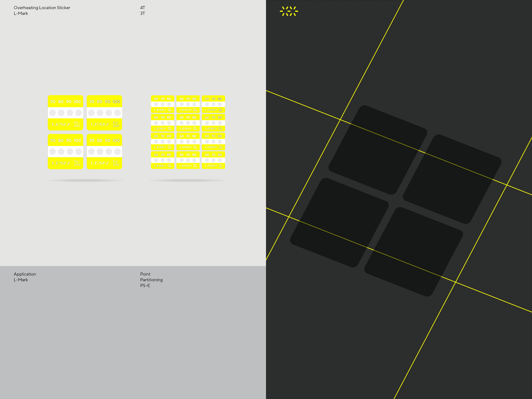Click the top-left 4T yellow sticker's LESIV logo
This screenshot has height=399, width=532.
[61, 124]
